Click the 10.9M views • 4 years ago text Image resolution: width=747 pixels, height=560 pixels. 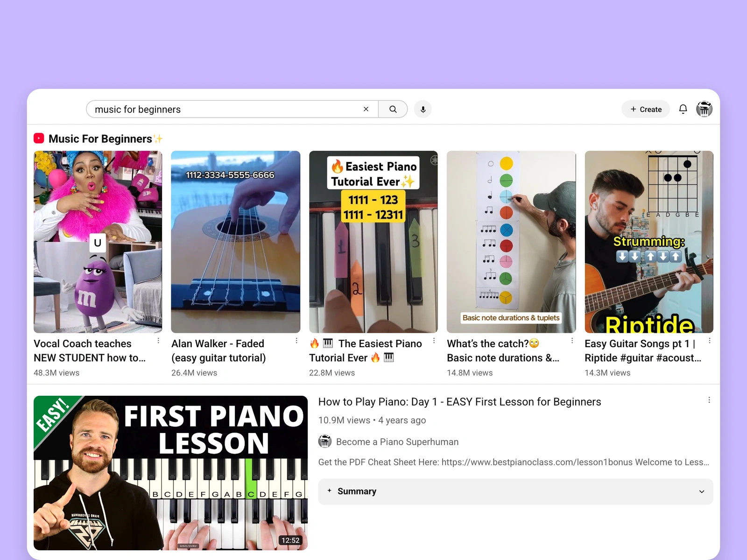tap(372, 420)
